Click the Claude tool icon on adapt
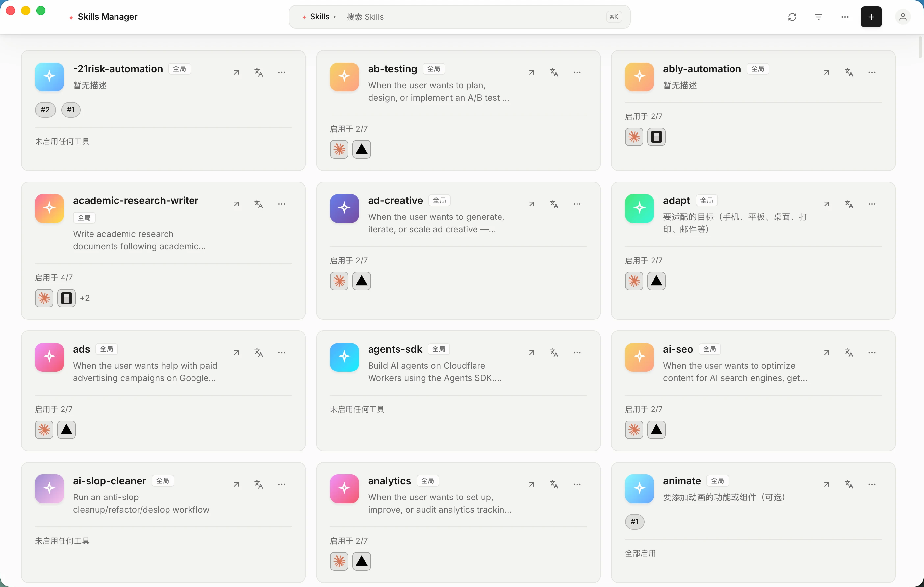Image resolution: width=924 pixels, height=587 pixels. click(x=634, y=281)
